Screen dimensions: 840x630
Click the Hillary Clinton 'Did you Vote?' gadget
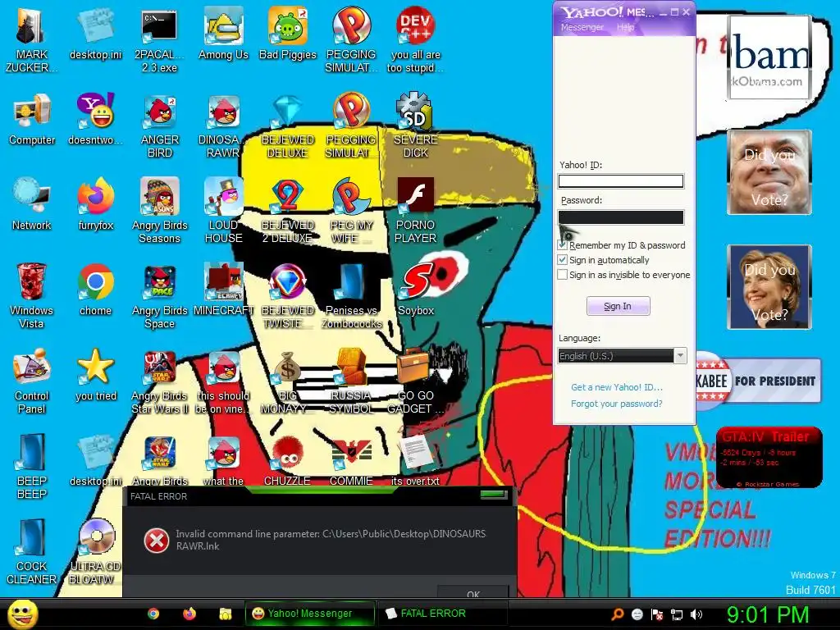point(769,286)
